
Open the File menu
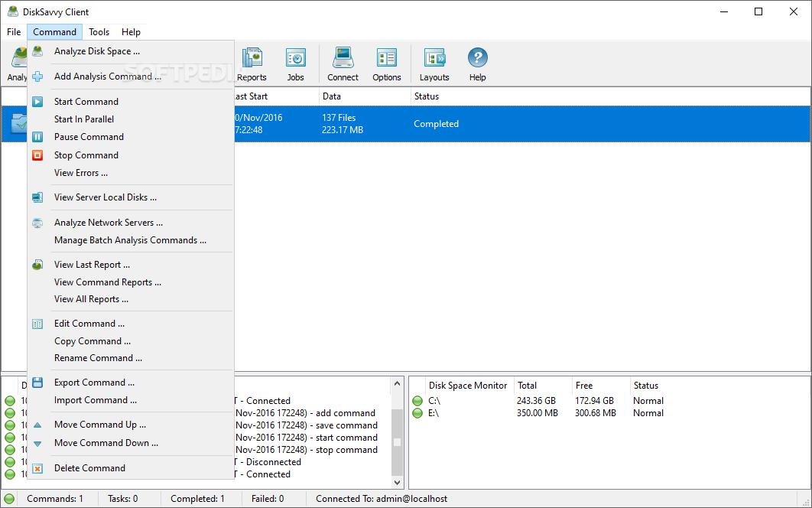14,32
